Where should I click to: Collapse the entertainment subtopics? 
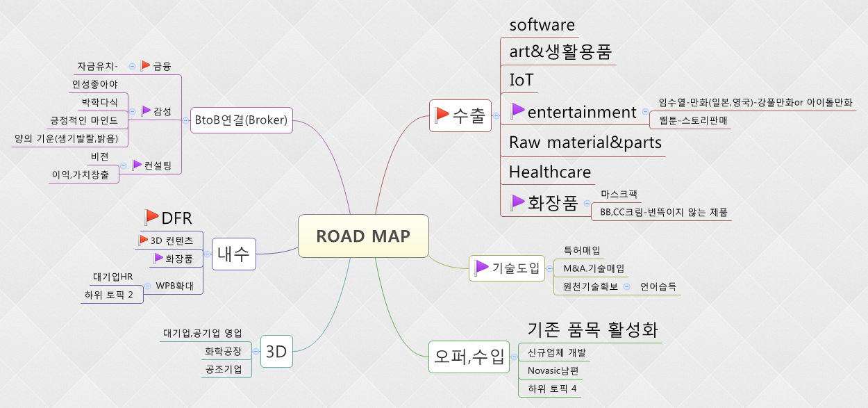pyautogui.click(x=645, y=111)
